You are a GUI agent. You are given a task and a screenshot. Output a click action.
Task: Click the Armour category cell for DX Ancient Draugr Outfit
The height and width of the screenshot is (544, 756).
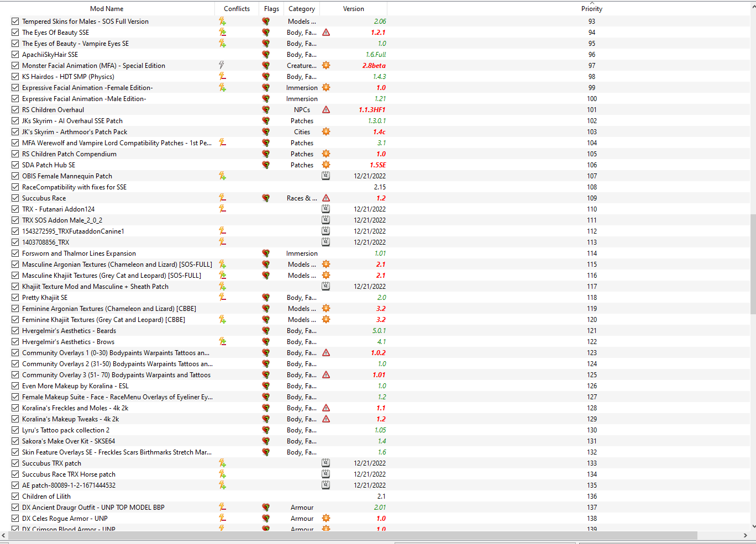click(x=302, y=508)
